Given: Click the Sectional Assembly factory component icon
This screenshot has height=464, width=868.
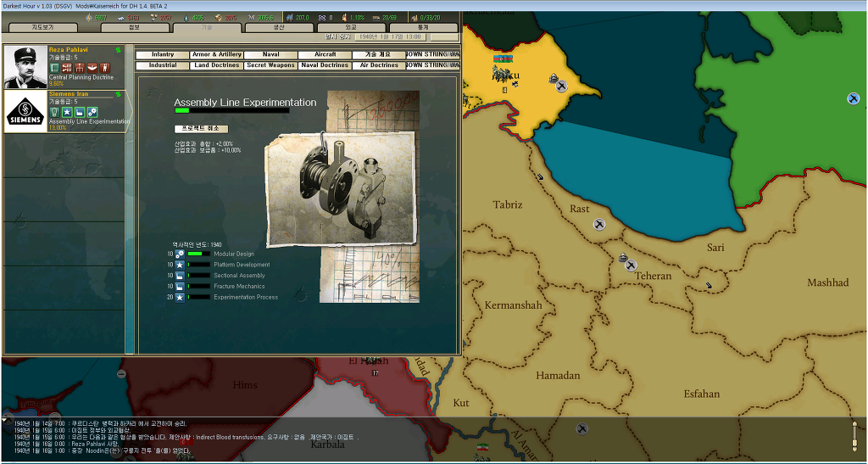Looking at the screenshot, I should (x=180, y=276).
